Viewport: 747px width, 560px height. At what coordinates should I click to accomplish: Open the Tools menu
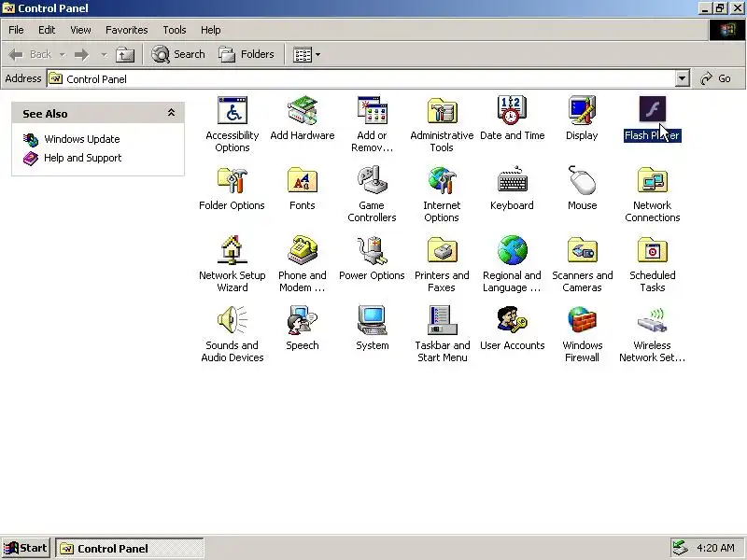[x=175, y=30]
